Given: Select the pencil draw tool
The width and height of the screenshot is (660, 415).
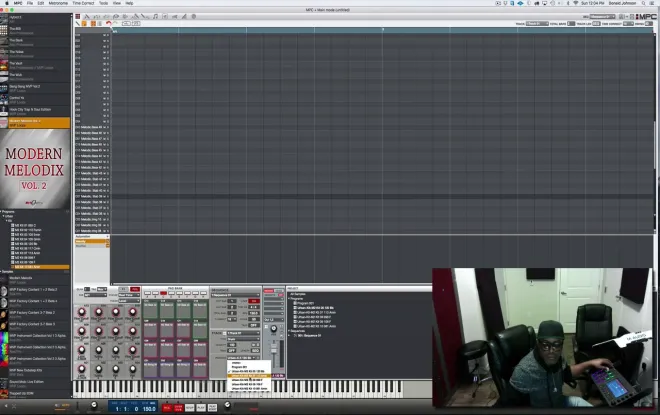Looking at the screenshot, I should click(78, 24).
